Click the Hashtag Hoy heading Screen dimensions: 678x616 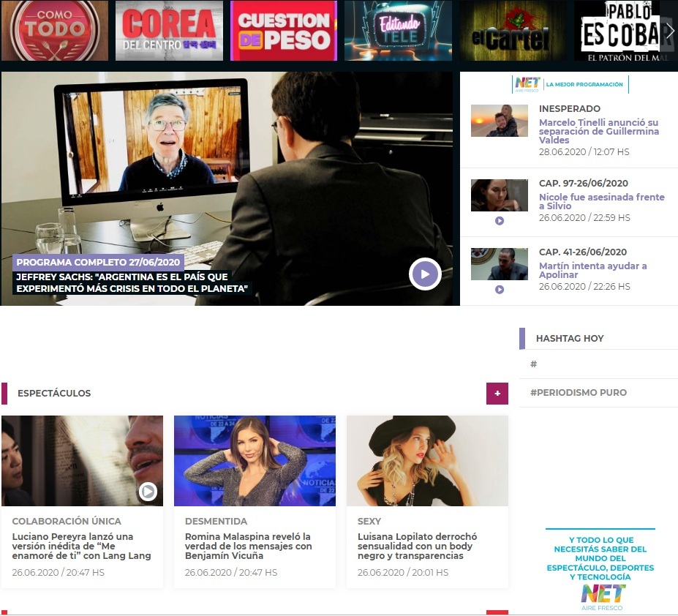570,338
